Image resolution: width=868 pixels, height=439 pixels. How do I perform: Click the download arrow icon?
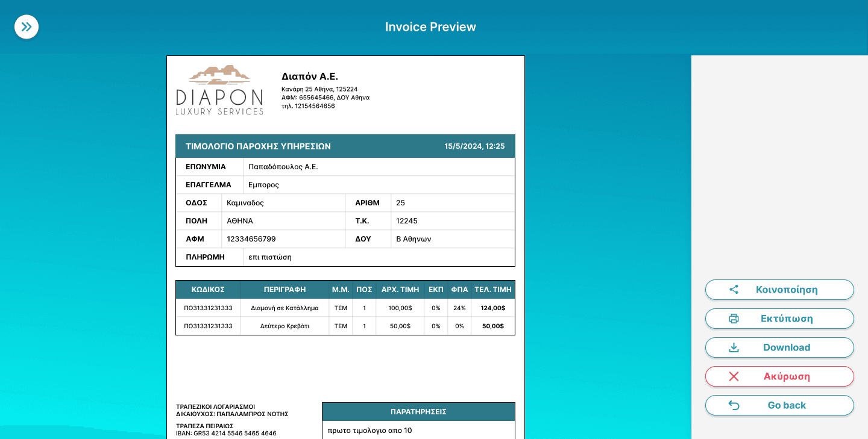pos(734,347)
